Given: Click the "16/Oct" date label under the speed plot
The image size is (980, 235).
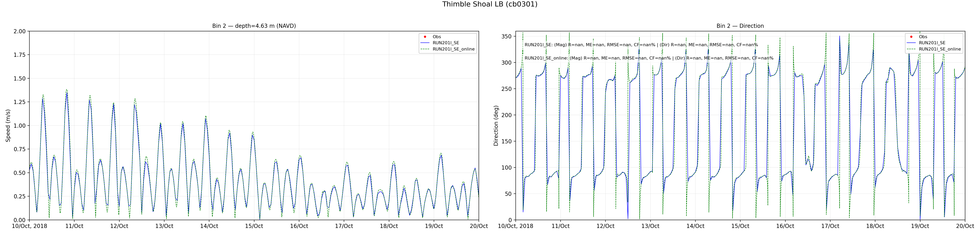Looking at the screenshot, I should (299, 226).
